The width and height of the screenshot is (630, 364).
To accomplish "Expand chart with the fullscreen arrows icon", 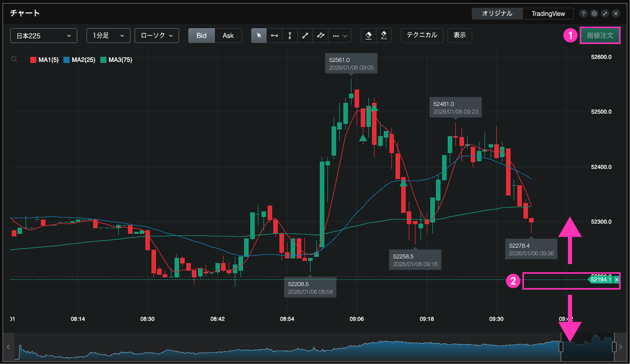I will coord(605,14).
